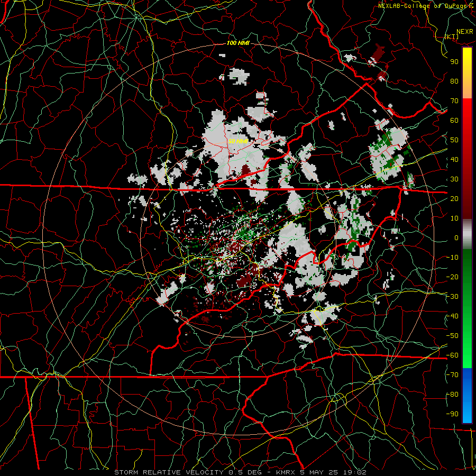The image size is (476, 476).
Task: Click the 30 value on the velocity scale
Action: (454, 179)
